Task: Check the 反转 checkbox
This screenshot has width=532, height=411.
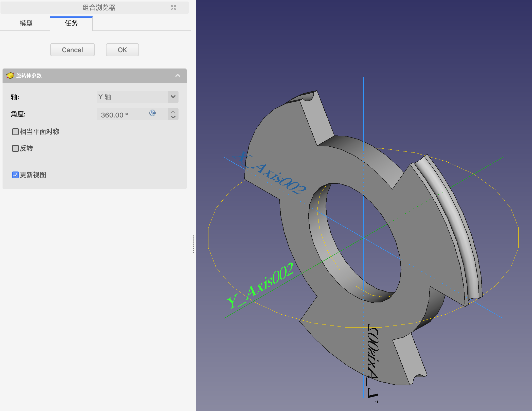Action: coord(15,148)
